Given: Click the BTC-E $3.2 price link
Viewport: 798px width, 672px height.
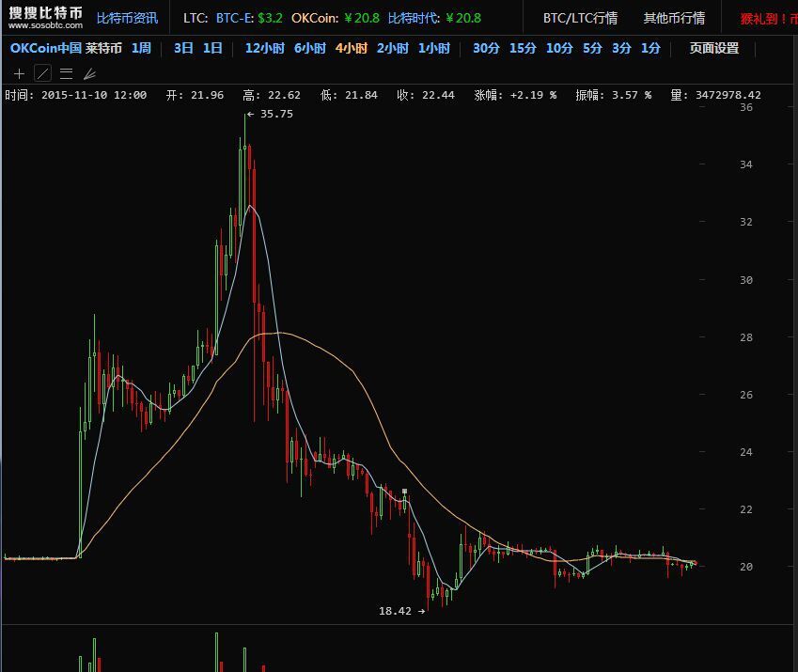Looking at the screenshot, I should coord(249,18).
